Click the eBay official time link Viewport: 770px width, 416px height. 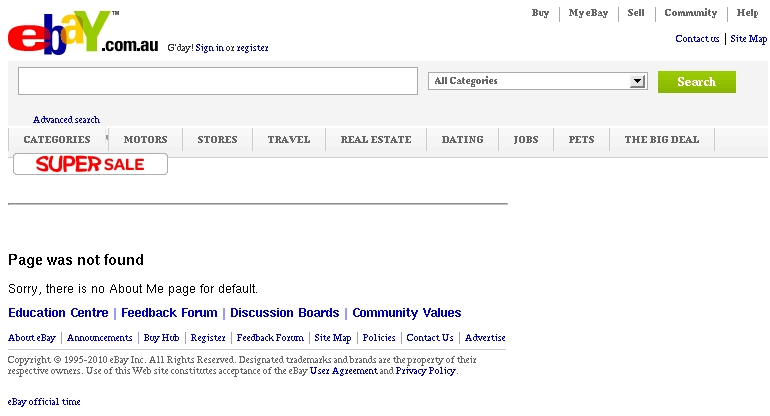tap(44, 402)
